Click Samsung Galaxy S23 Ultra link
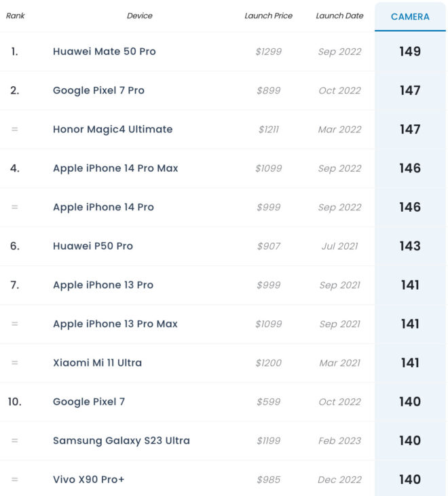Image resolution: width=448 pixels, height=496 pixels. [122, 440]
